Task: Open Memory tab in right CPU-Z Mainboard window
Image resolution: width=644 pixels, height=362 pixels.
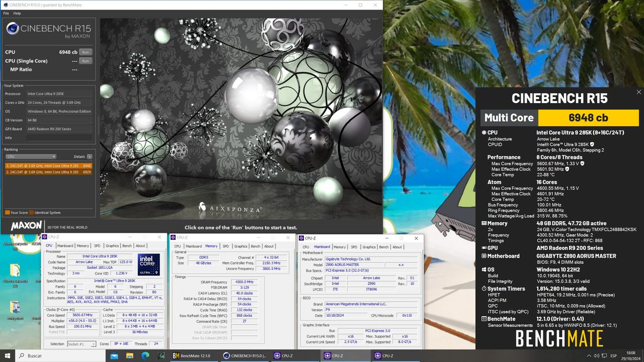Action: pyautogui.click(x=340, y=247)
